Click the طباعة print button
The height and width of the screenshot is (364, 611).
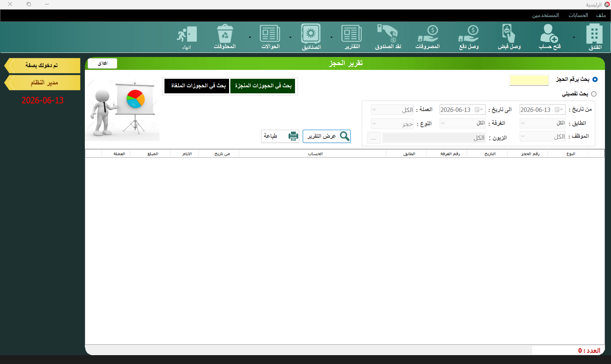[280, 136]
